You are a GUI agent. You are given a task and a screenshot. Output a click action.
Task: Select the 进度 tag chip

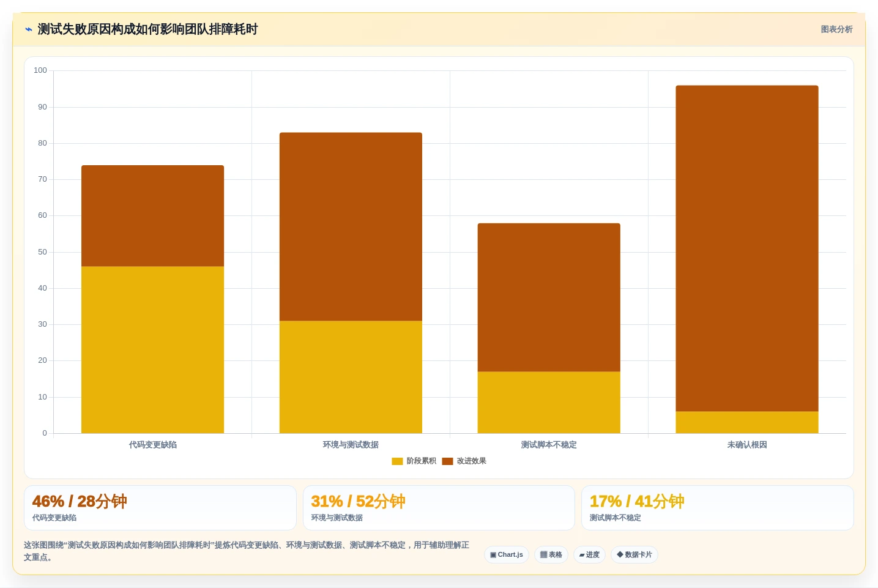click(589, 555)
